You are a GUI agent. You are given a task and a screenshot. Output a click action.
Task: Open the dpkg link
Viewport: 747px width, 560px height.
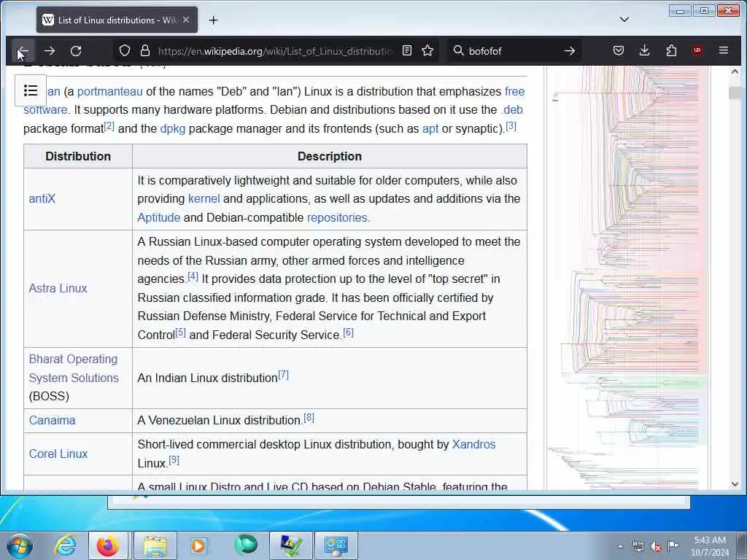tap(172, 129)
